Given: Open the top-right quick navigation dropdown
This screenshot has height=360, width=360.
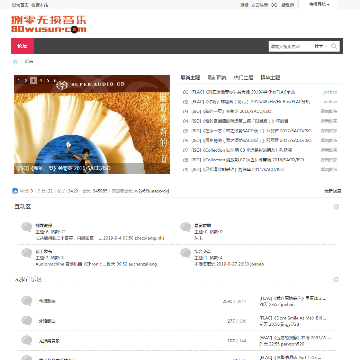Looking at the screenshot, I should click(x=319, y=4).
